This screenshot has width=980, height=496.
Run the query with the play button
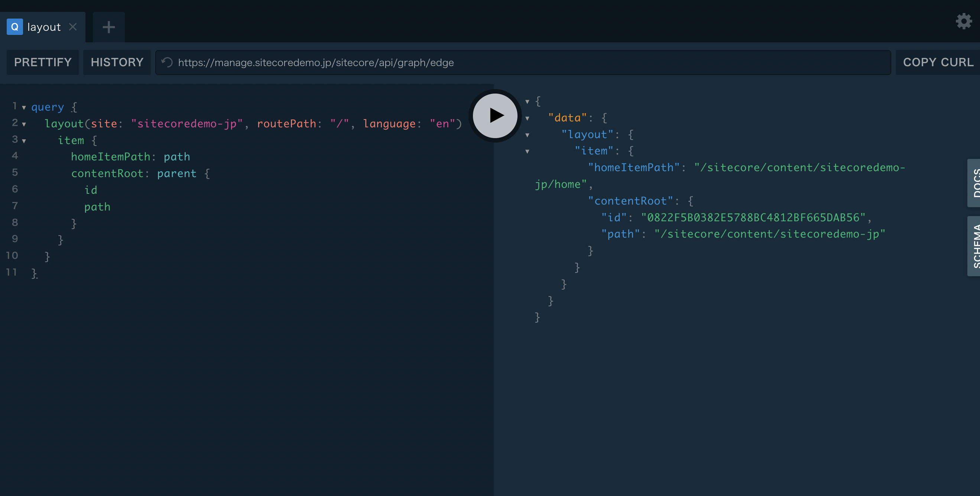tap(495, 115)
